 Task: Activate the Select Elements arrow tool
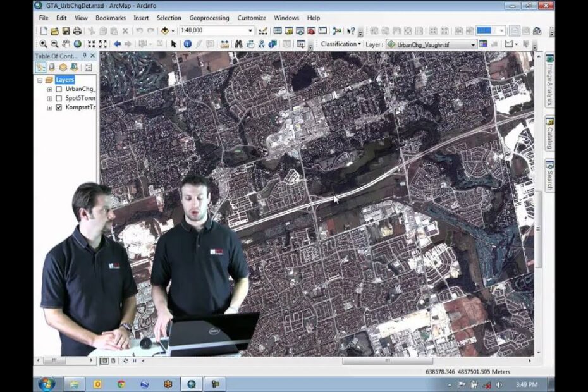tap(174, 44)
